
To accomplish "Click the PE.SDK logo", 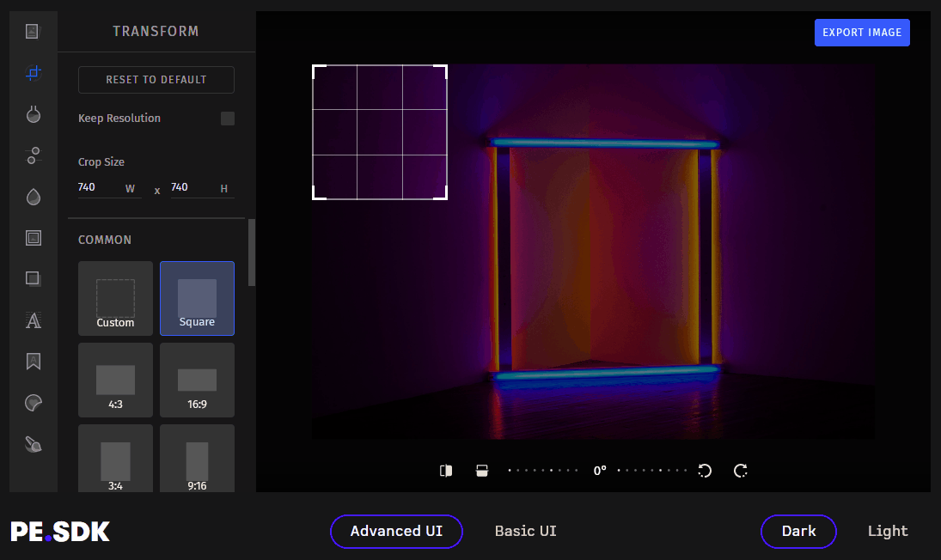I will click(x=60, y=532).
